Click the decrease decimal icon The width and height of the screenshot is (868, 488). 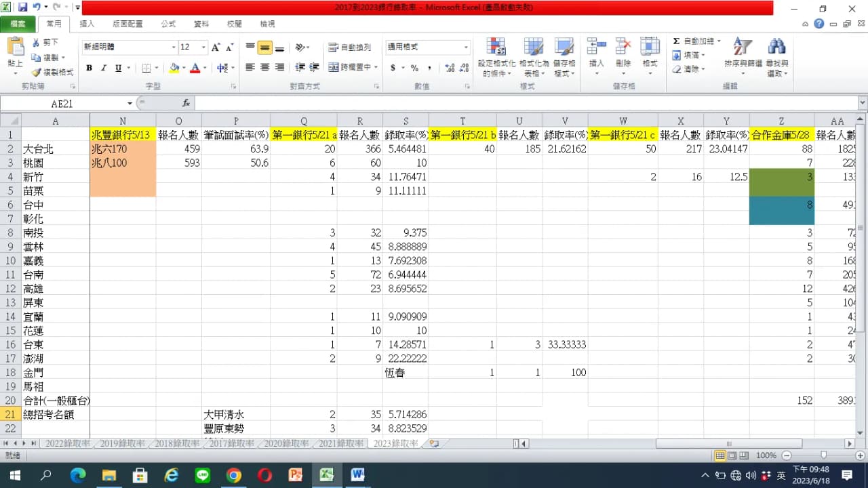(x=464, y=68)
